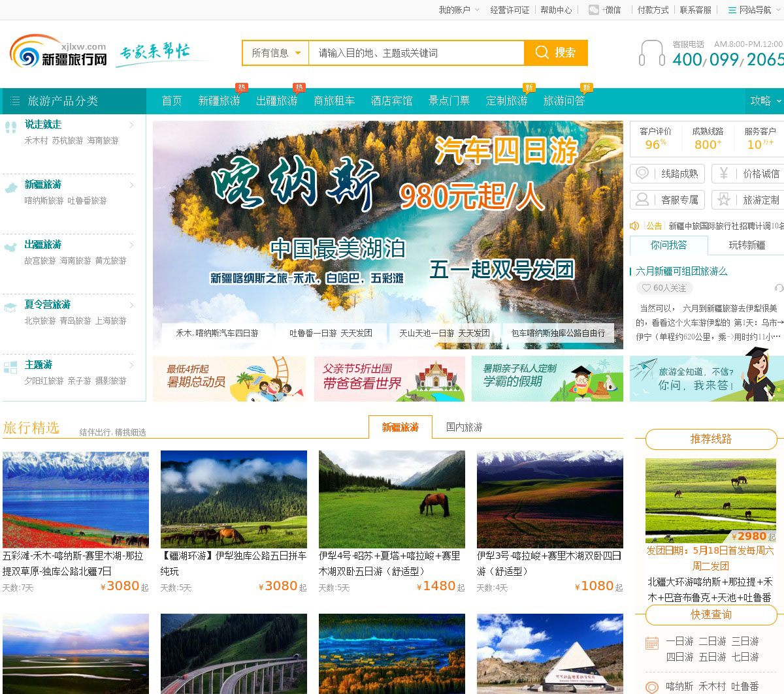
Task: Open the 五彩滩-禾木-喀纳斯 tour thumbnail
Action: [x=76, y=499]
